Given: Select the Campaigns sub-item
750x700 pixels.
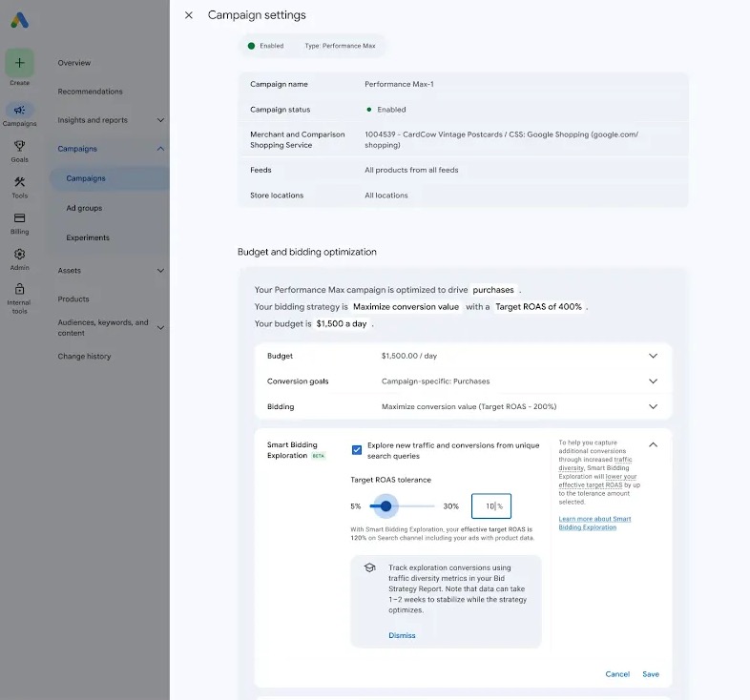Looking at the screenshot, I should pos(86,178).
